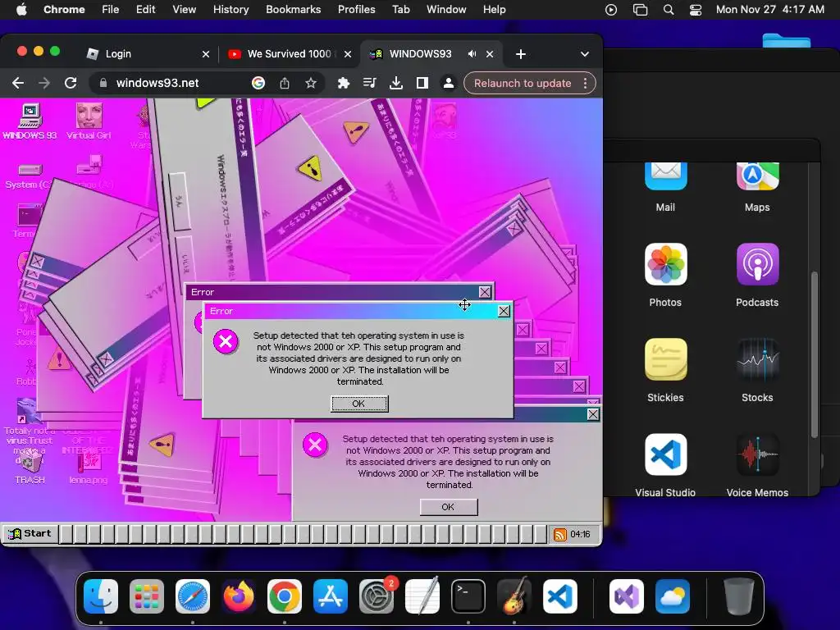
Task: Open Terminal in the Dock
Action: coord(468,596)
